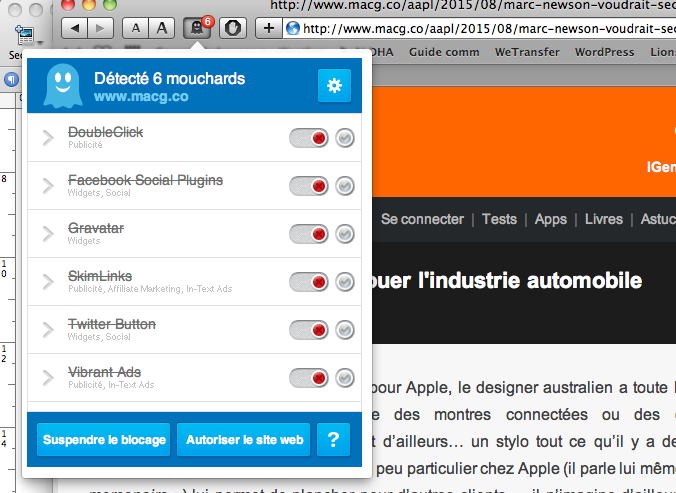Expand the Twitter Button tracker row
Viewport: 676px width, 493px height.
pyautogui.click(x=48, y=330)
